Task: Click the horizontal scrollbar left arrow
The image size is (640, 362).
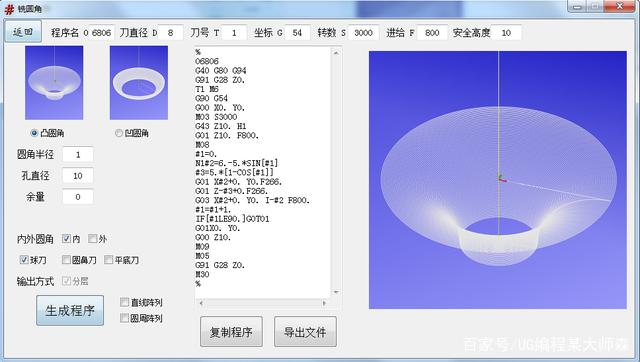Action: [x=201, y=303]
